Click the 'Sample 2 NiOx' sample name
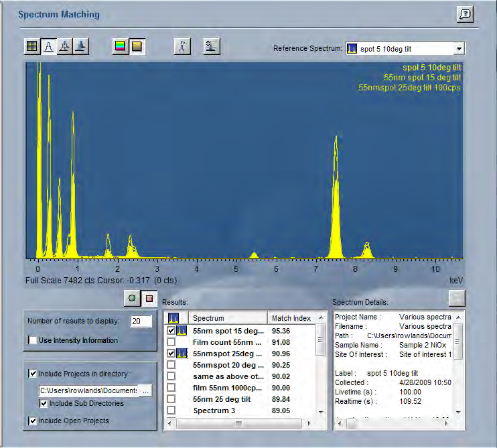Image resolution: width=497 pixels, height=448 pixels. [x=423, y=345]
